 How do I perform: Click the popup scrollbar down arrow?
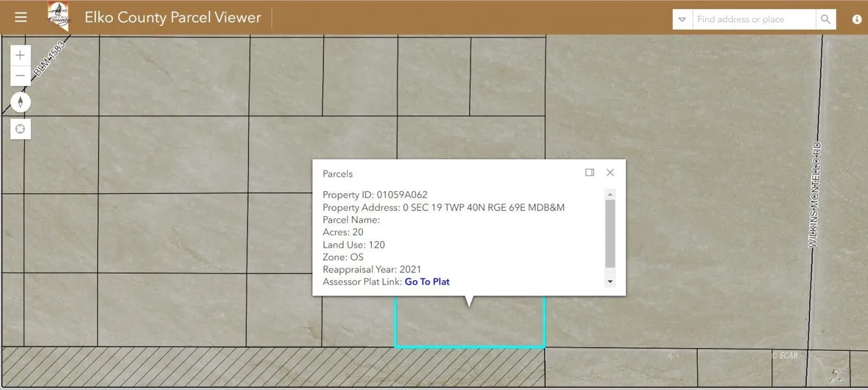[x=610, y=282]
